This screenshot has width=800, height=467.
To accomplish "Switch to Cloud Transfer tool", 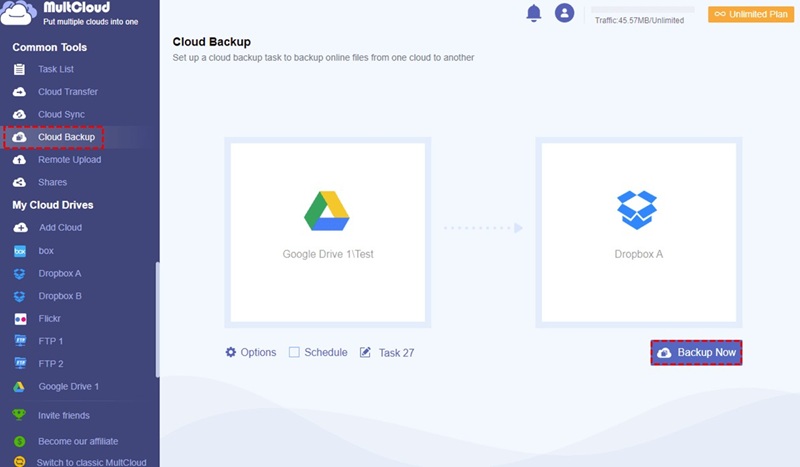I will coord(67,92).
